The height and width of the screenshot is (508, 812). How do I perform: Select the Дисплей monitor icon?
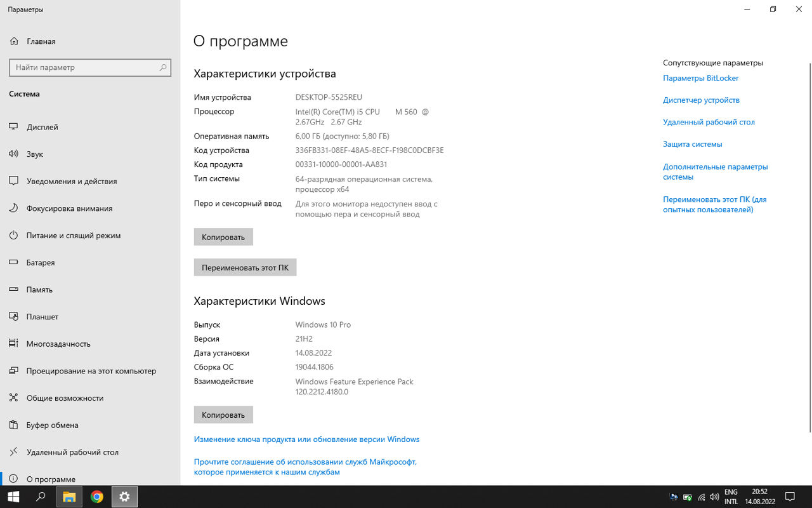click(13, 127)
